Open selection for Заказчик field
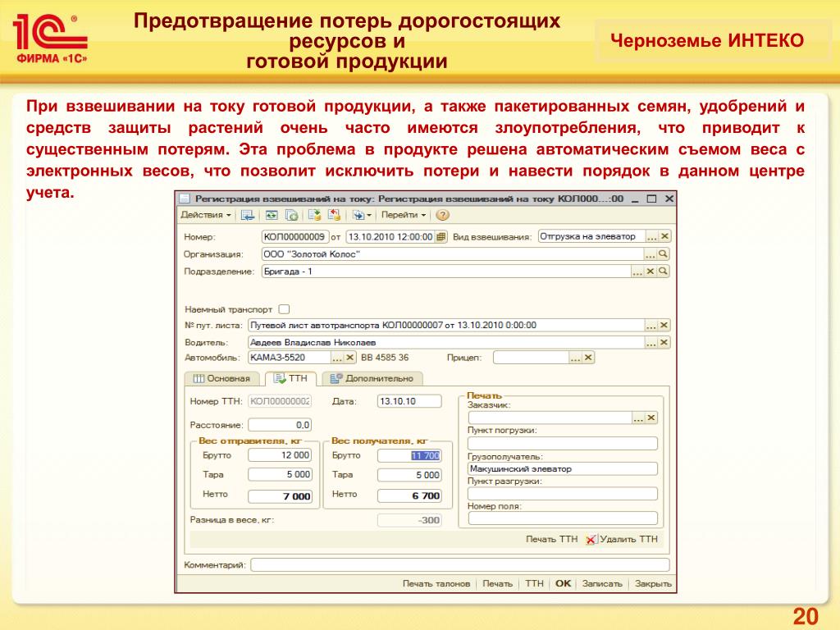Viewport: 840px width, 630px height. click(638, 418)
